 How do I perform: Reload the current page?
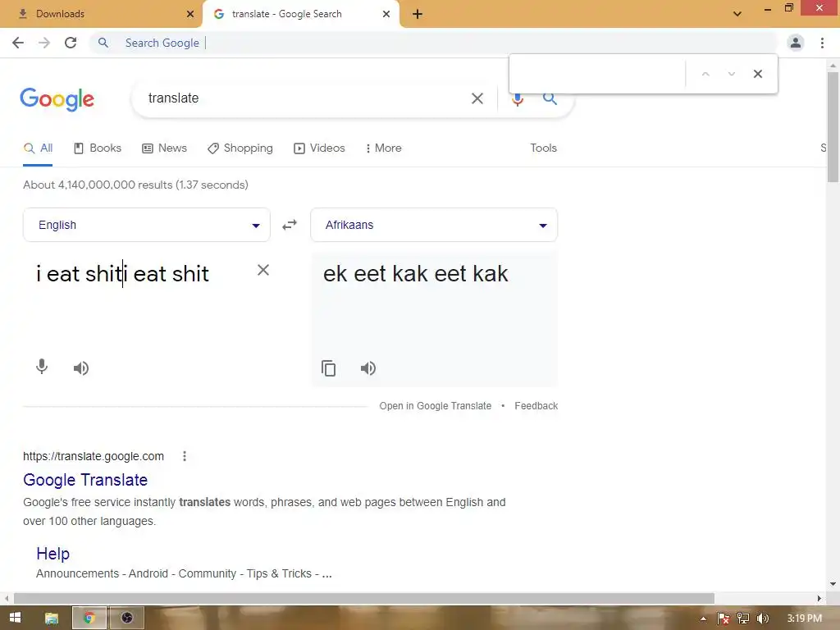[71, 43]
